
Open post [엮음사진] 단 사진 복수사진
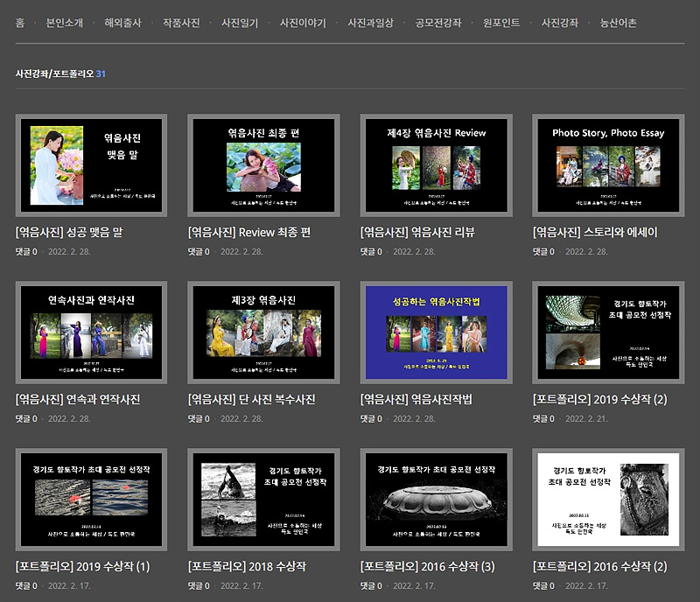(x=251, y=400)
